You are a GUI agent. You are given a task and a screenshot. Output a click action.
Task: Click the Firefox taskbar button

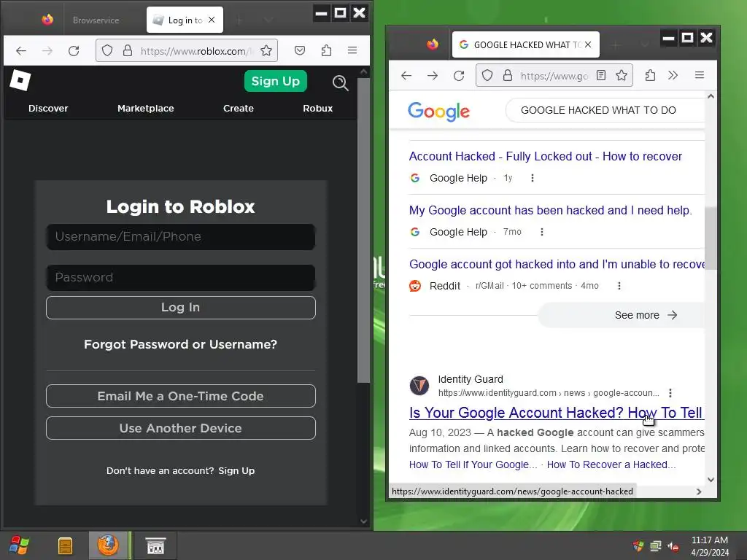tap(108, 545)
